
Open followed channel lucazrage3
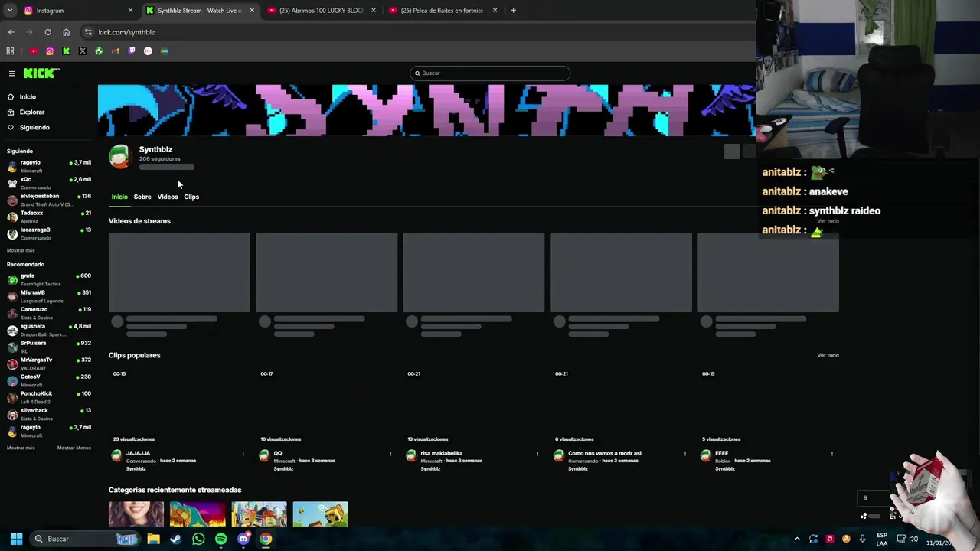click(x=49, y=233)
